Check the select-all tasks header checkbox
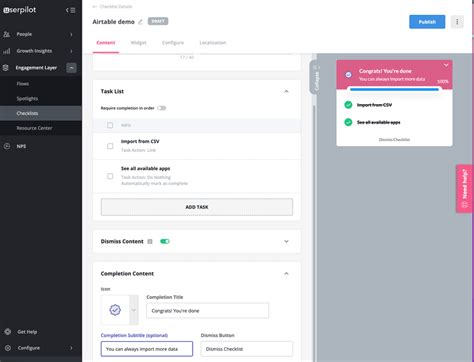474x362 pixels. (110, 125)
